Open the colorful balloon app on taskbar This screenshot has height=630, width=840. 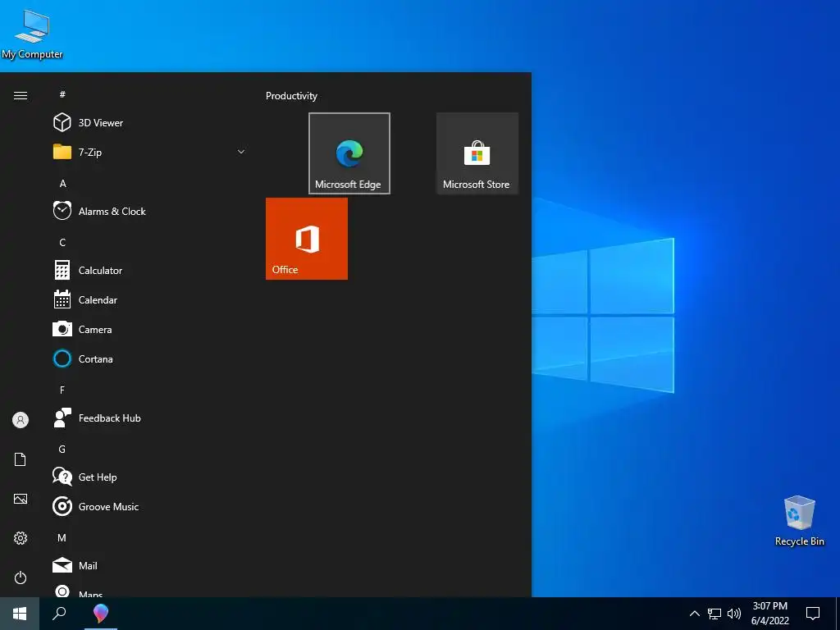point(101,614)
